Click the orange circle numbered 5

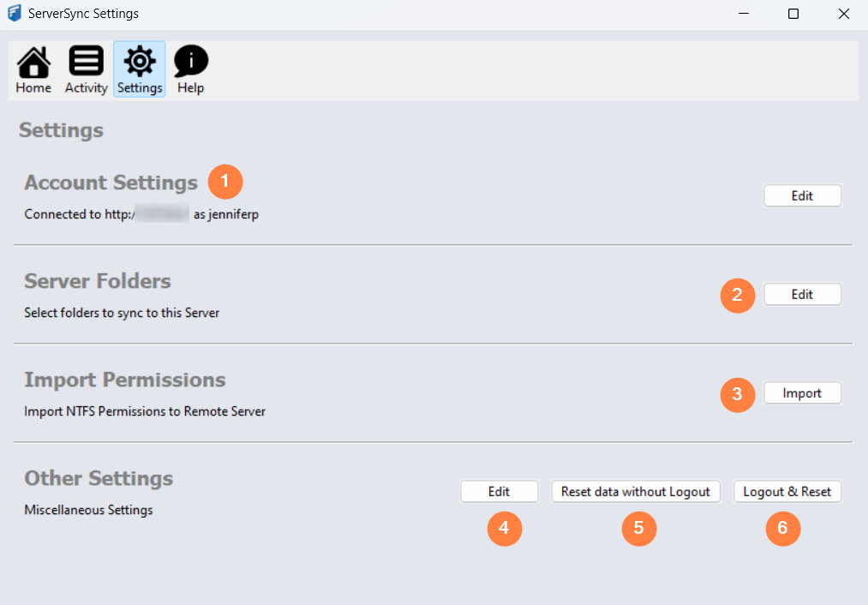coord(639,529)
